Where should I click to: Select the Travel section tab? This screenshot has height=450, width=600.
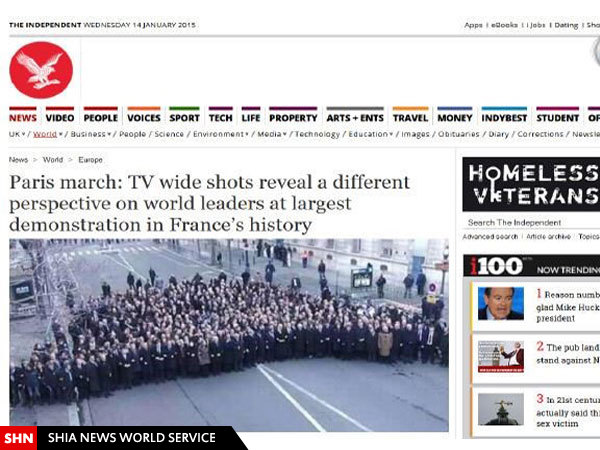pyautogui.click(x=410, y=118)
